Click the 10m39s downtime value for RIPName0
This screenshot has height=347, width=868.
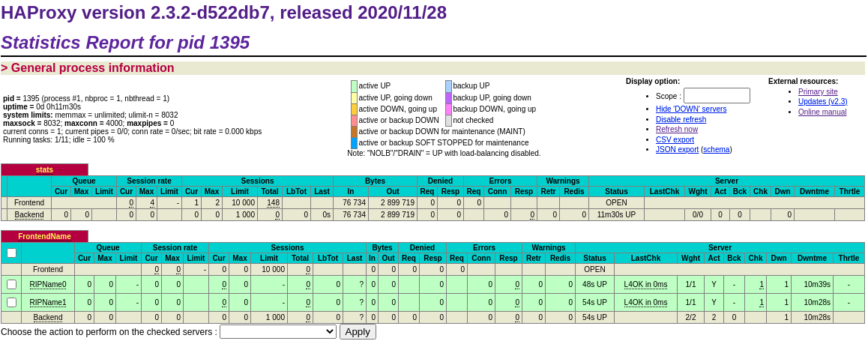[x=817, y=285]
